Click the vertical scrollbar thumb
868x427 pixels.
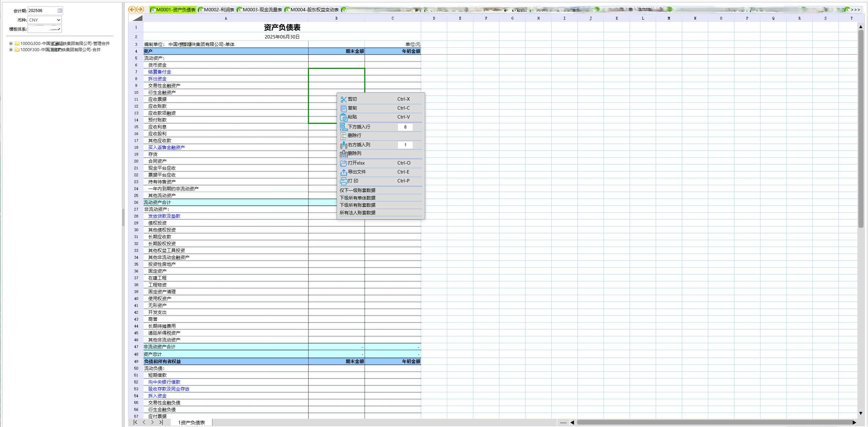[x=861, y=129]
